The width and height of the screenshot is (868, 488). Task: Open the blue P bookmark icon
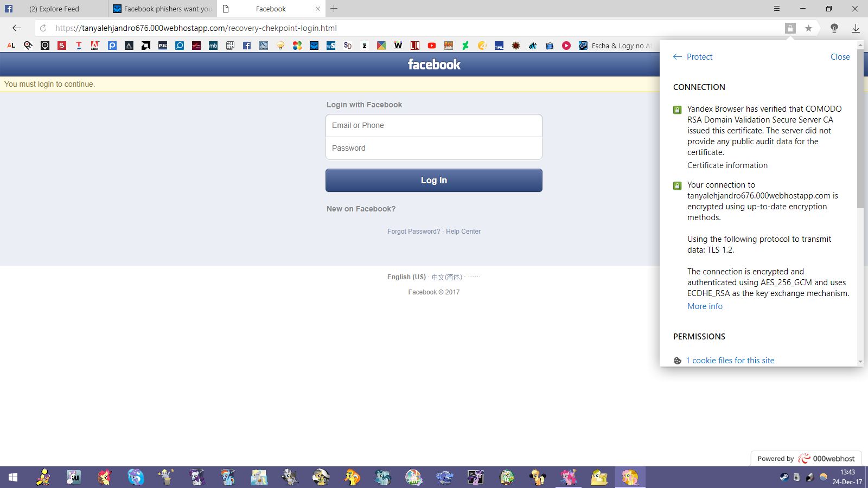coord(112,46)
